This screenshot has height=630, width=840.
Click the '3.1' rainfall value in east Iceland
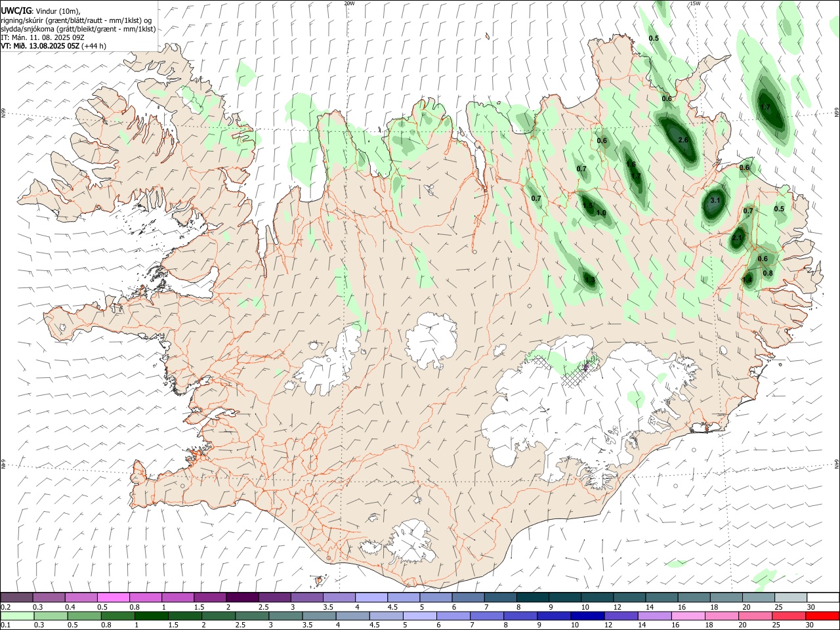tap(716, 201)
